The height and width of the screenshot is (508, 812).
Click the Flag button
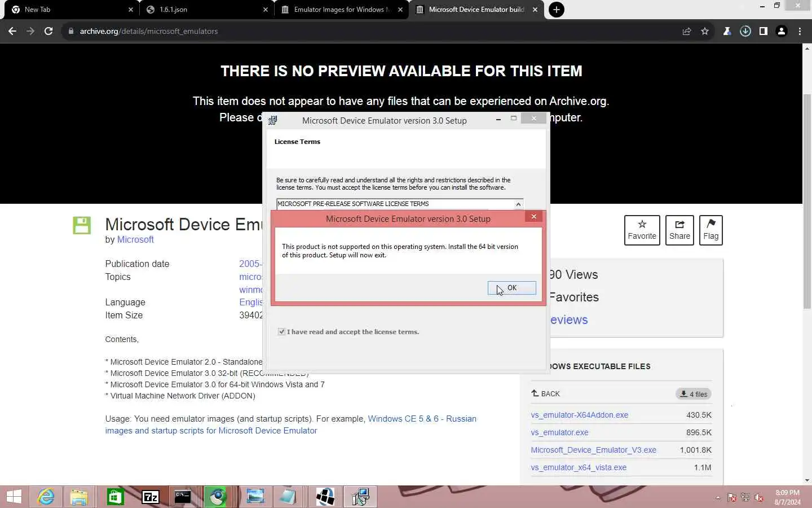(x=710, y=230)
